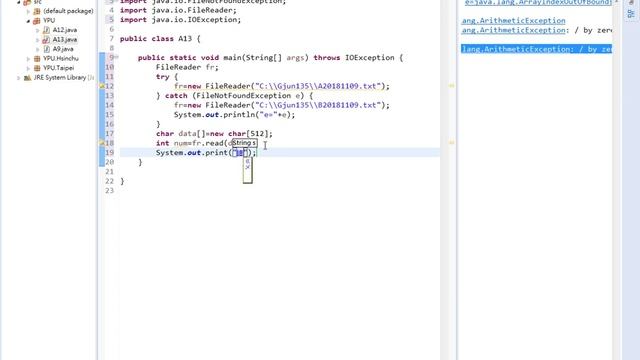640x360 pixels.
Task: Expand the (default package) node
Action: tap(28, 11)
